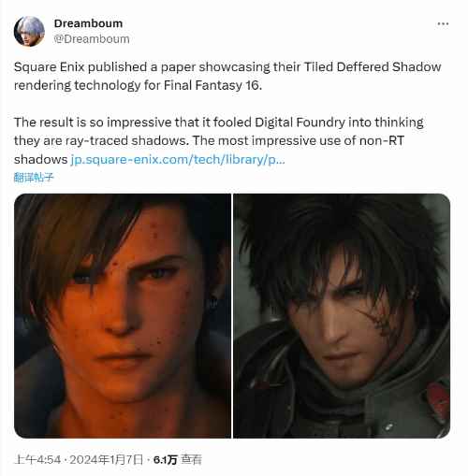The height and width of the screenshot is (476, 468).
Task: Open Dreamboum's profile avatar
Action: [x=29, y=31]
